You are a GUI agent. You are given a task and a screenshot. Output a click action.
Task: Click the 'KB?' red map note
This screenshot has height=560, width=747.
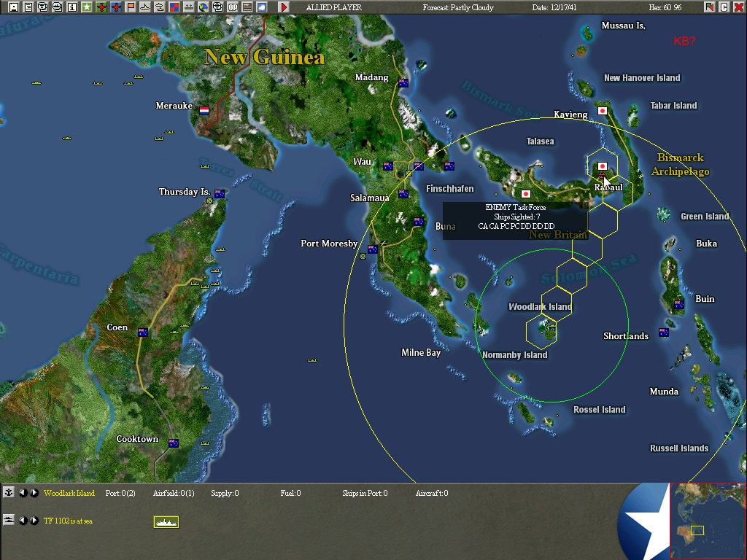pyautogui.click(x=684, y=42)
